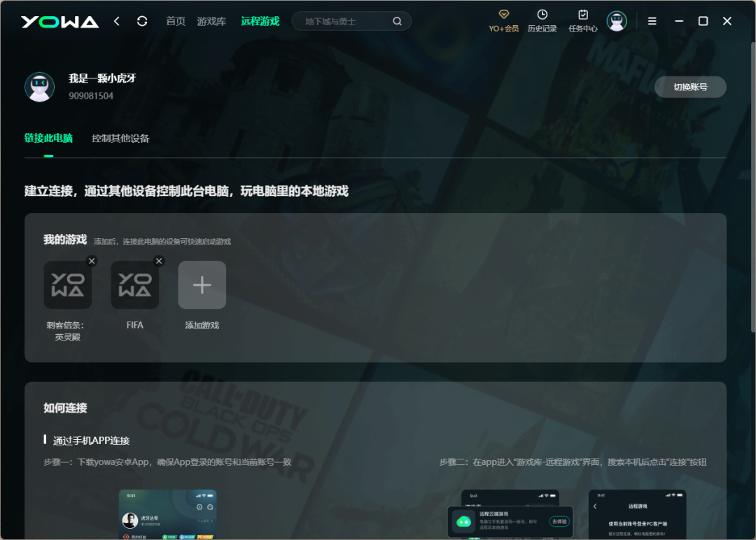The image size is (756, 540).
Task: Click the search magnifier icon
Action: (397, 21)
